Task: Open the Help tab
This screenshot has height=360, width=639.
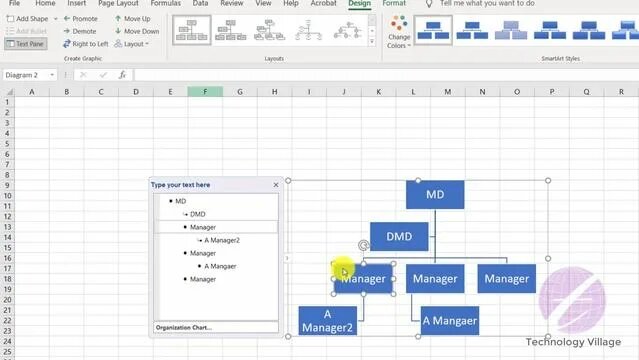Action: point(291,3)
